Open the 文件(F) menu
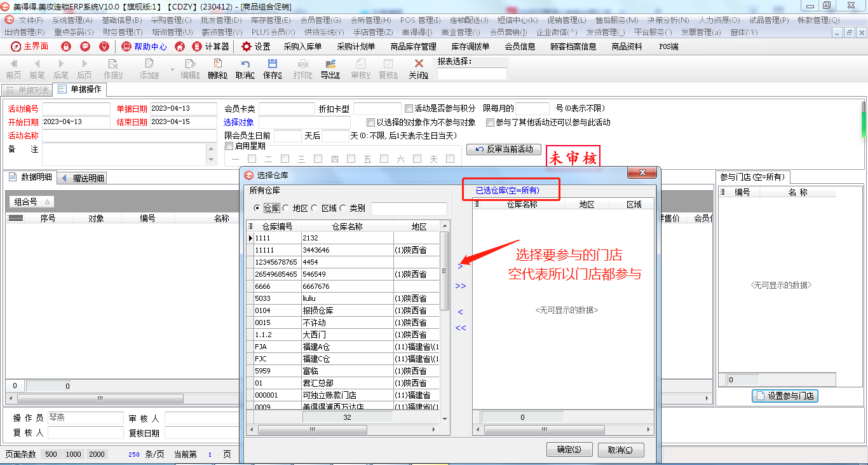 (31, 20)
